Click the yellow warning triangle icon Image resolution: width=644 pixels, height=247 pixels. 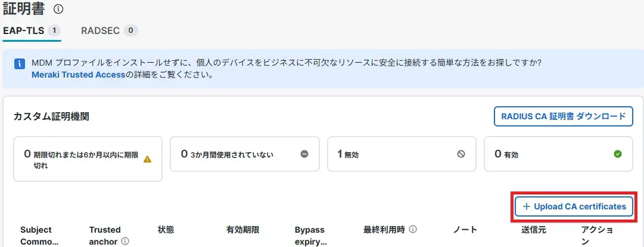(x=147, y=159)
